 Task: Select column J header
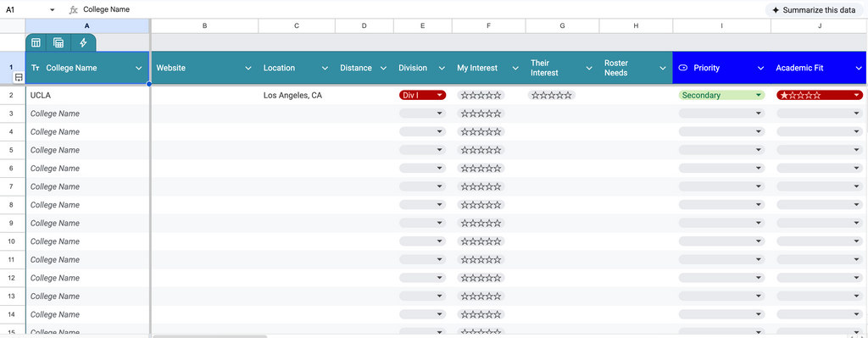(820, 25)
